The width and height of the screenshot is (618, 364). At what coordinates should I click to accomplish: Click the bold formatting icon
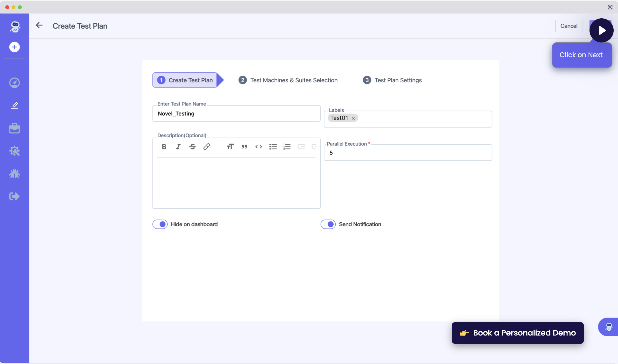pyautogui.click(x=164, y=147)
